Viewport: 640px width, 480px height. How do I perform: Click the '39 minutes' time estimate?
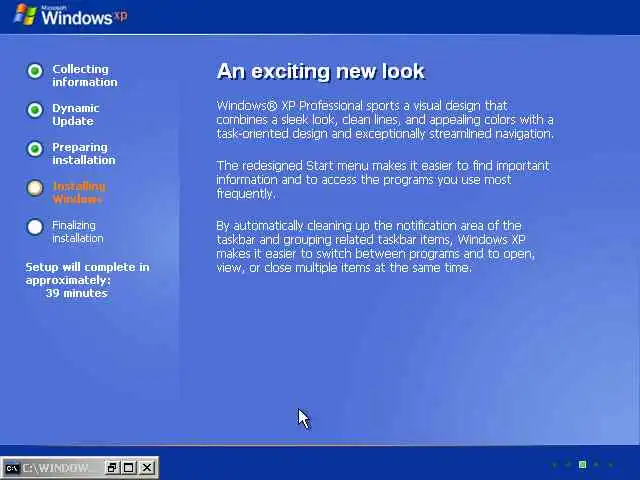coord(77,293)
